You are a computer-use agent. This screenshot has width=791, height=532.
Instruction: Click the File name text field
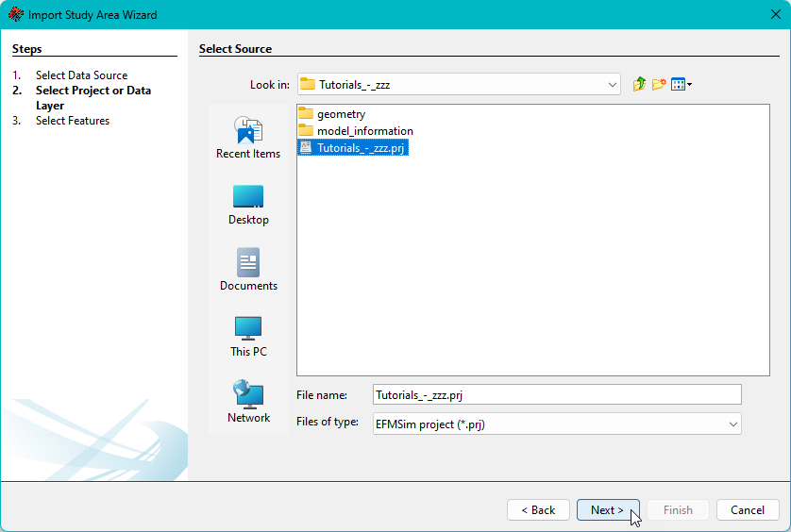point(557,395)
